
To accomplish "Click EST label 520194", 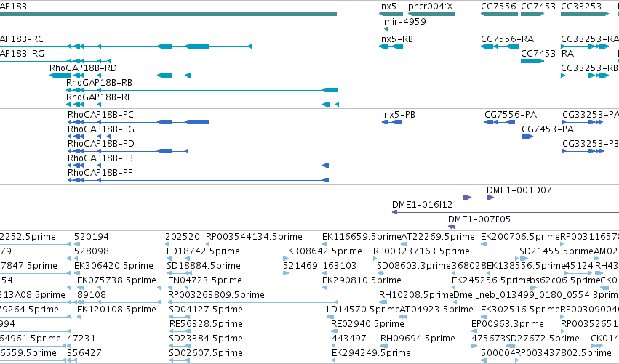I will tap(92, 237).
